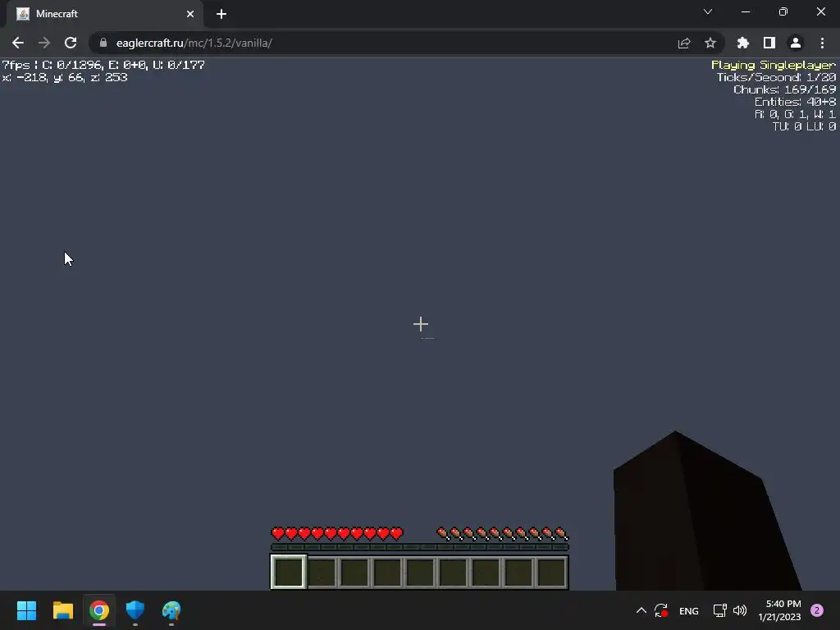Select the fifth hotbar slot

click(x=420, y=572)
